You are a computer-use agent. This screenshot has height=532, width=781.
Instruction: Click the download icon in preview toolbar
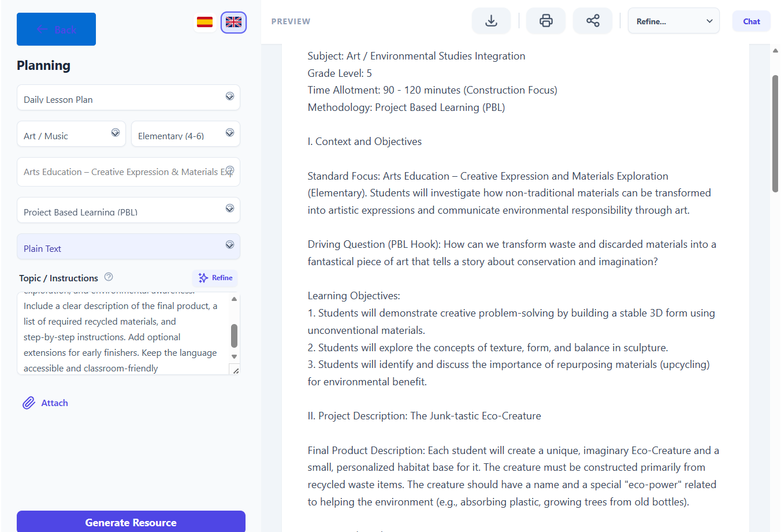[491, 21]
